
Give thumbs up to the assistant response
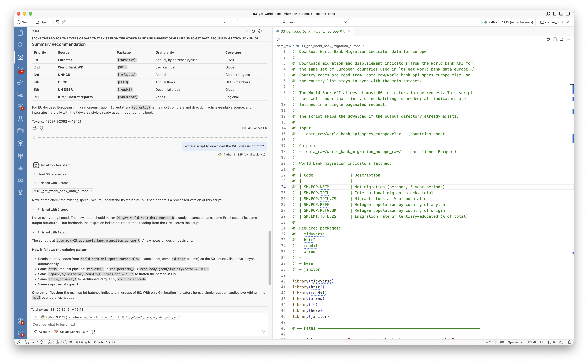click(35, 128)
